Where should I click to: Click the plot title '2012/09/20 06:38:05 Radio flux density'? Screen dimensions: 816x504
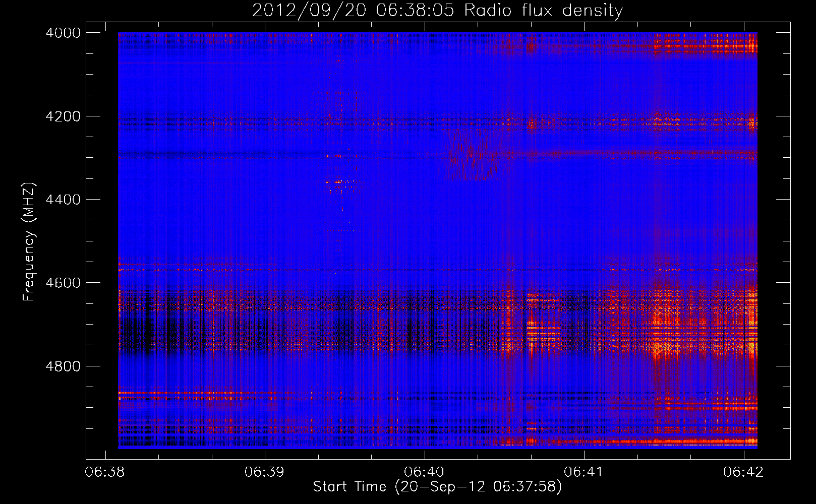coord(437,11)
